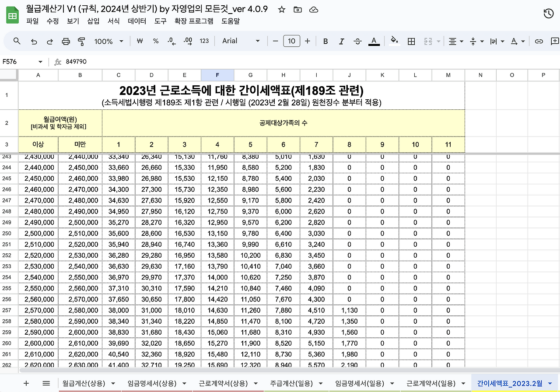This screenshot has width=560, height=392.
Task: Increase decimal places
Action: (188, 41)
